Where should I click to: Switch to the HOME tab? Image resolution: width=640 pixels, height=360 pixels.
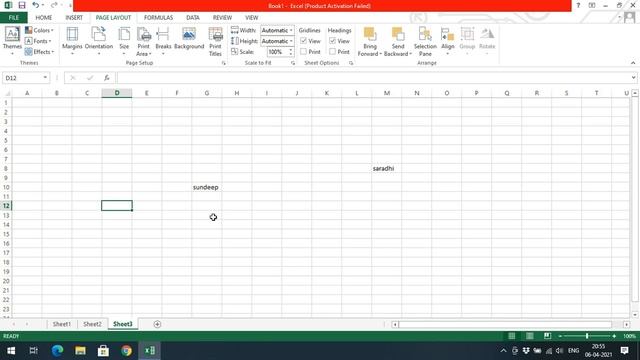(44, 18)
